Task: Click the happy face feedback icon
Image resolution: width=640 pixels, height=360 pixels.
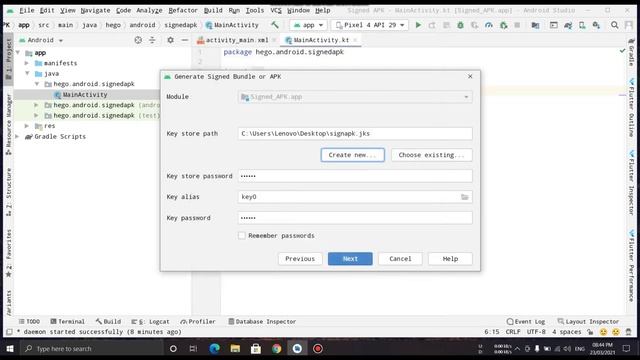Action: 603,332
